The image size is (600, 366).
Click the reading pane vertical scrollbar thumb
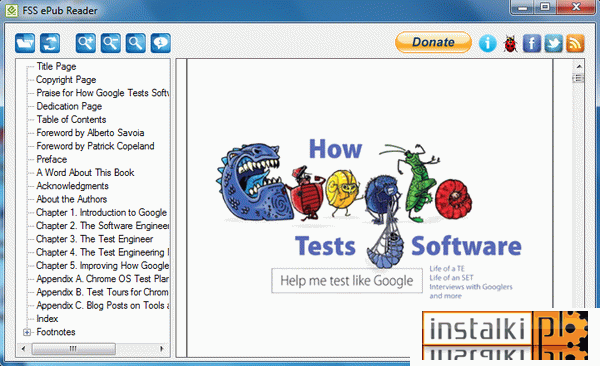(579, 78)
